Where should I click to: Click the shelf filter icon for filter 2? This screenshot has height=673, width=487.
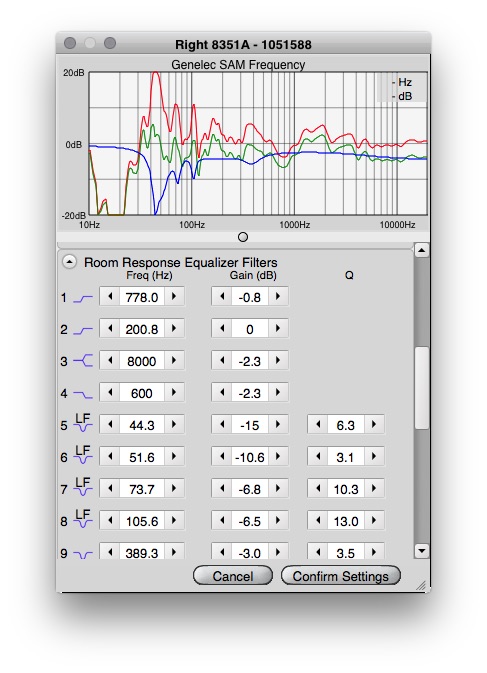83,330
